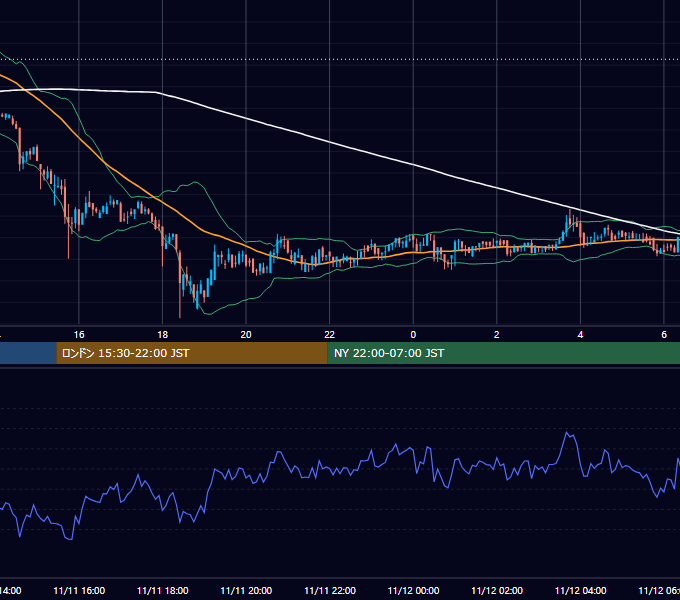Screen dimensions: 680x600
Task: Click the hour 4 axis label
Action: (580, 335)
